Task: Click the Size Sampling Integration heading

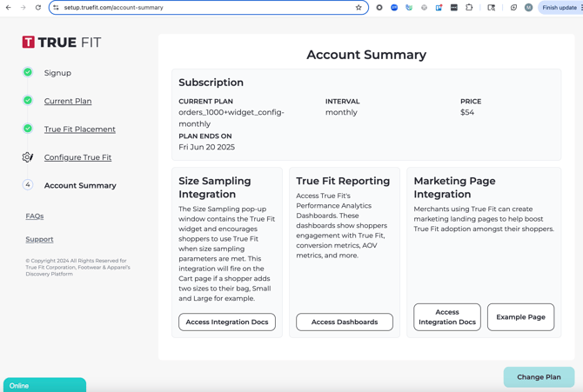Action: click(x=215, y=187)
